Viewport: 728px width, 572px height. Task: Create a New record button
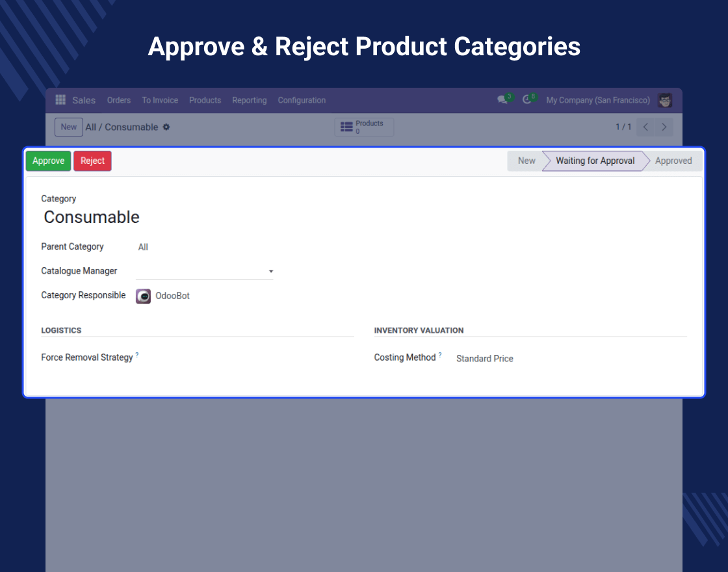[69, 127]
